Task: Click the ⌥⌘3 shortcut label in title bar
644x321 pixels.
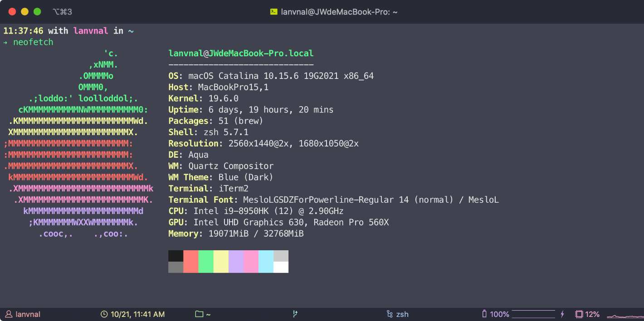Action: (x=62, y=12)
